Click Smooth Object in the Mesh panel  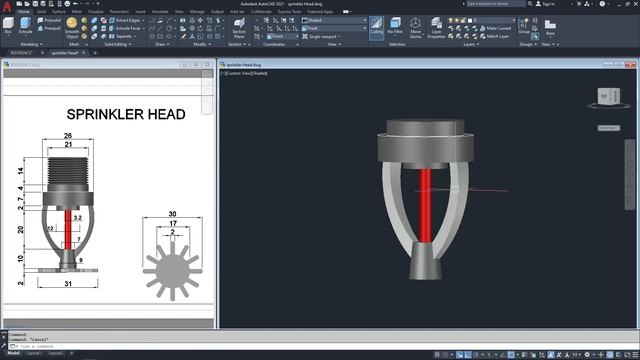pos(71,28)
